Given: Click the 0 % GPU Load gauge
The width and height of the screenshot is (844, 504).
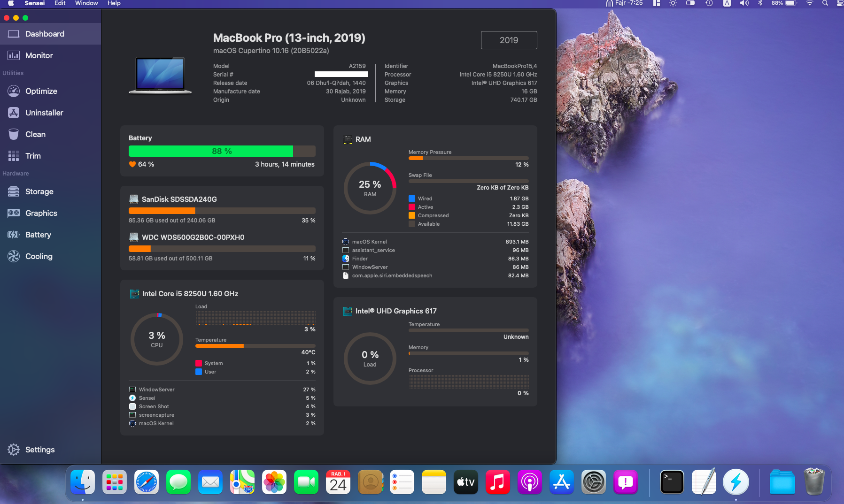Looking at the screenshot, I should (370, 359).
